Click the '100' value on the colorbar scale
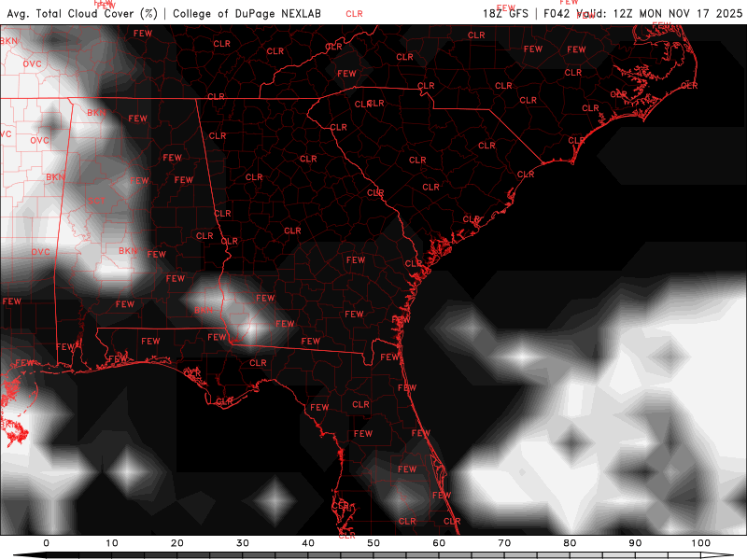The width and height of the screenshot is (747, 560). pos(701,543)
